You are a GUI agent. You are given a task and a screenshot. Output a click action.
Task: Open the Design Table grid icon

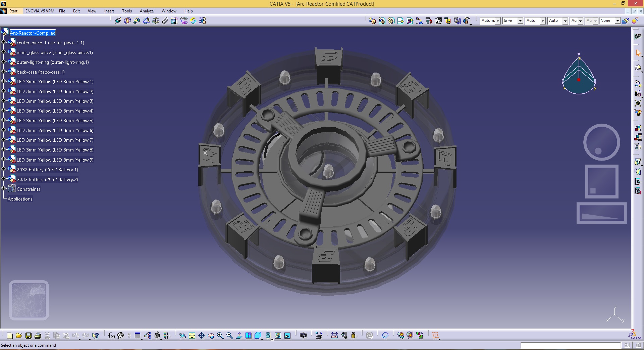click(x=138, y=335)
